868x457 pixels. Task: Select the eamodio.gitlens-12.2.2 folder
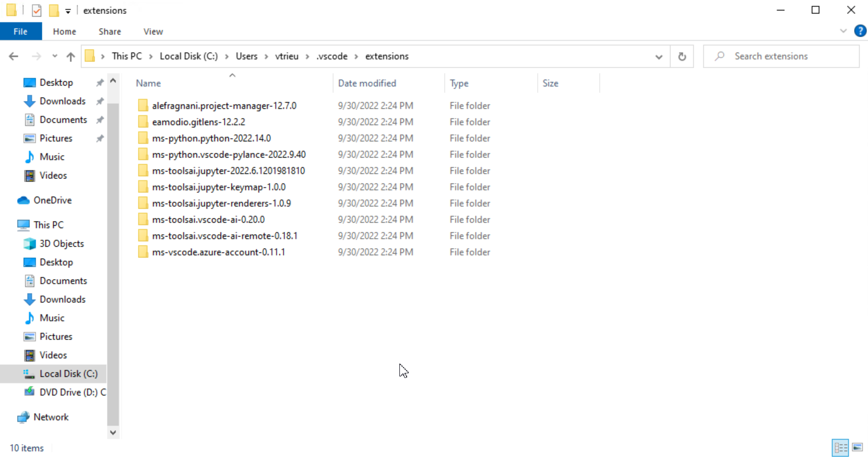click(198, 122)
